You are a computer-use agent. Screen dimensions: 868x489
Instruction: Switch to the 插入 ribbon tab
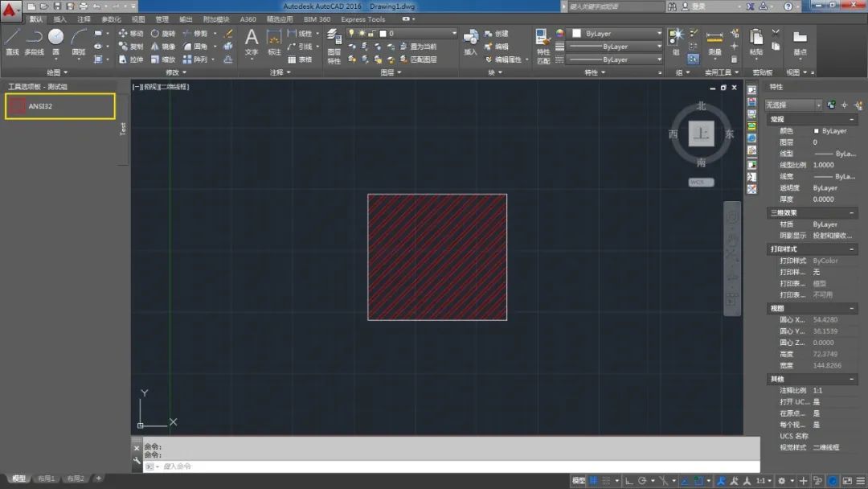coord(60,19)
